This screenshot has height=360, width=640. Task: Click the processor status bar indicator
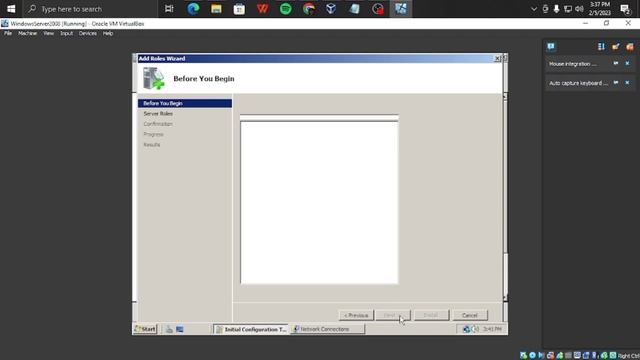coord(595,356)
